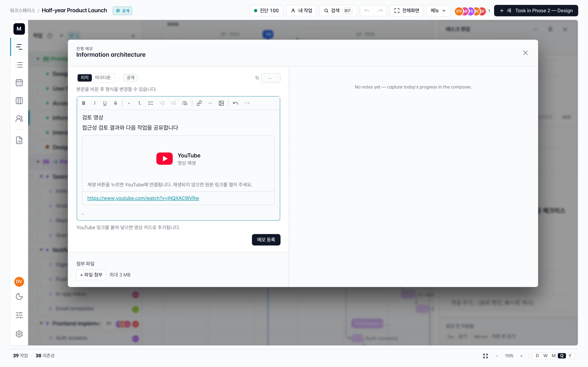Open the 메뉴 dropdown in the top bar

point(438,11)
